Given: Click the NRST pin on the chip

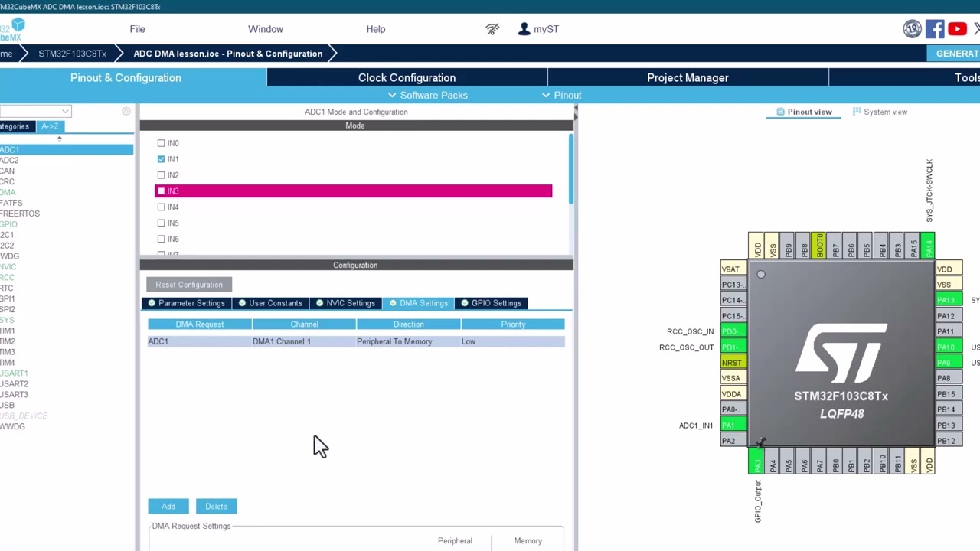Looking at the screenshot, I should (733, 363).
